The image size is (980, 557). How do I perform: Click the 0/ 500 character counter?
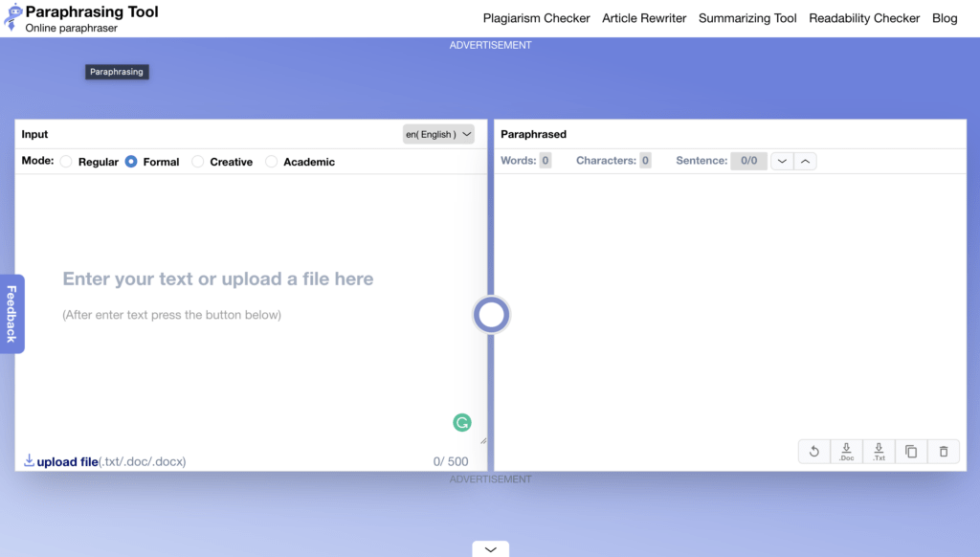click(451, 461)
